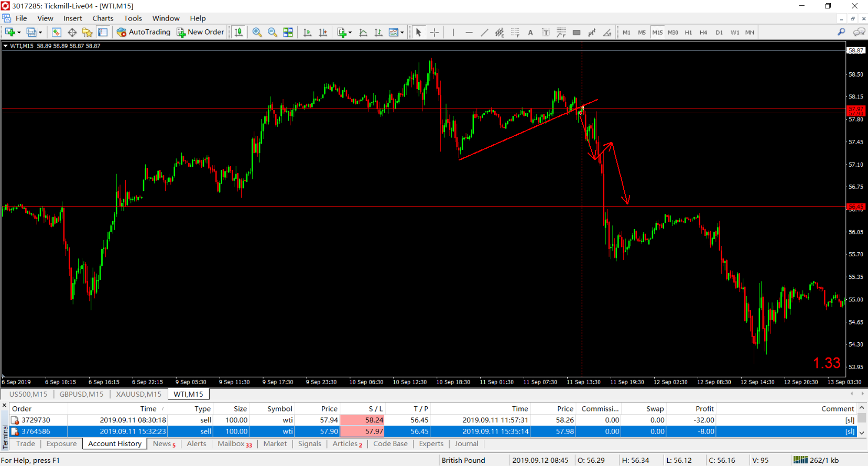Screen dimensions: 868x466
Task: Click the 57.97 price level marker
Action: (x=856, y=109)
